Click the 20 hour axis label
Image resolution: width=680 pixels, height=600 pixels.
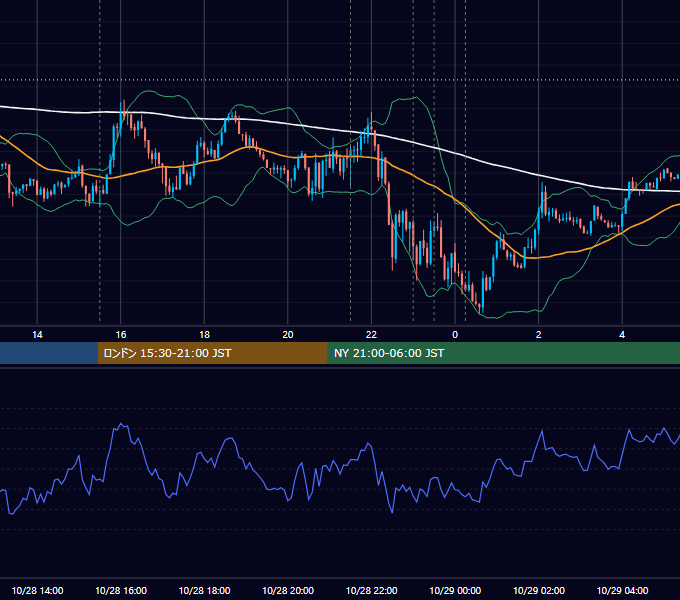tap(288, 335)
